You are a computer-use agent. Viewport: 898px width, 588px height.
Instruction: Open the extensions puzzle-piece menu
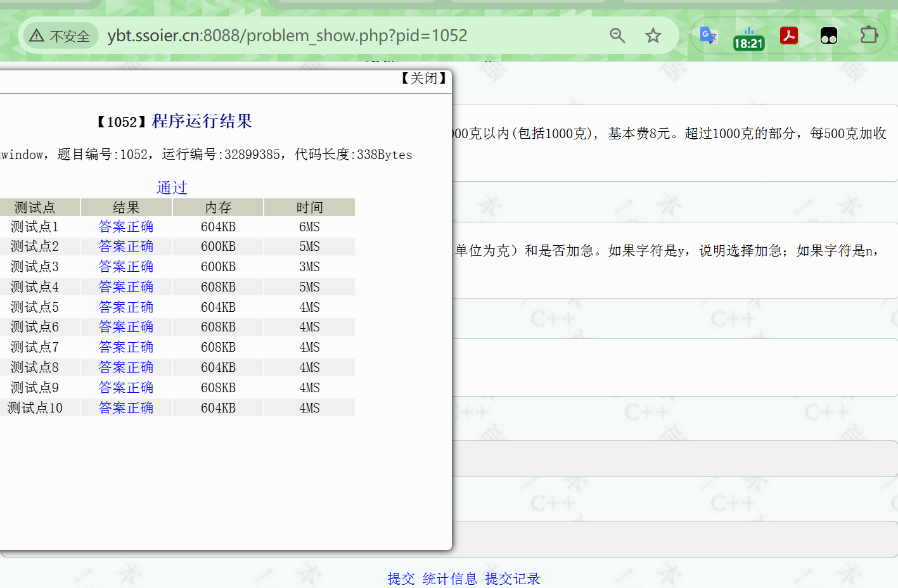click(x=869, y=35)
